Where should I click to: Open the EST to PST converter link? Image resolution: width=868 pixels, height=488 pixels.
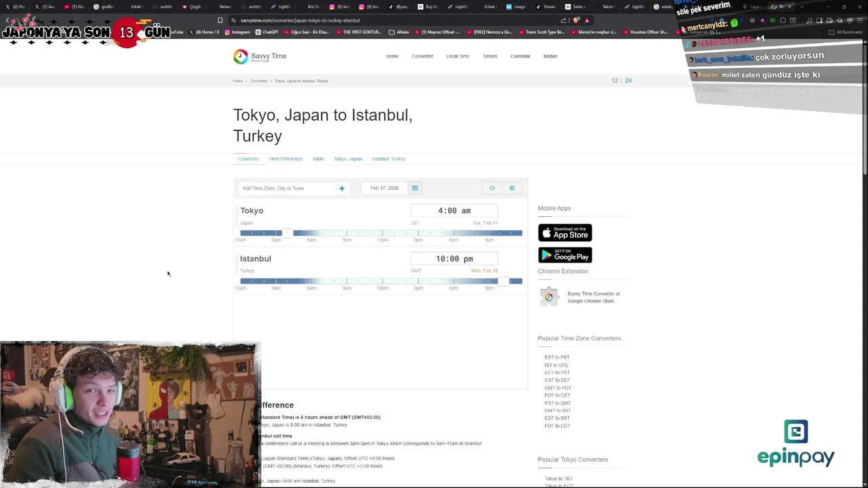click(x=557, y=357)
